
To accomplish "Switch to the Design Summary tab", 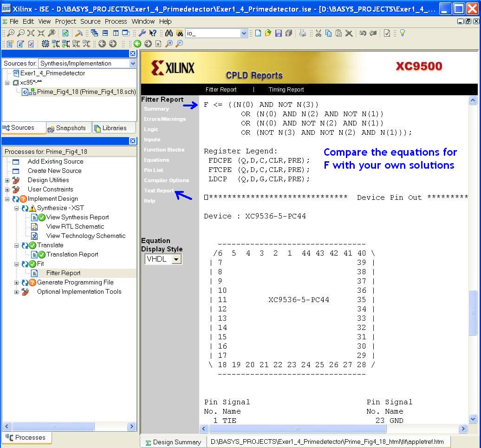I will [174, 442].
